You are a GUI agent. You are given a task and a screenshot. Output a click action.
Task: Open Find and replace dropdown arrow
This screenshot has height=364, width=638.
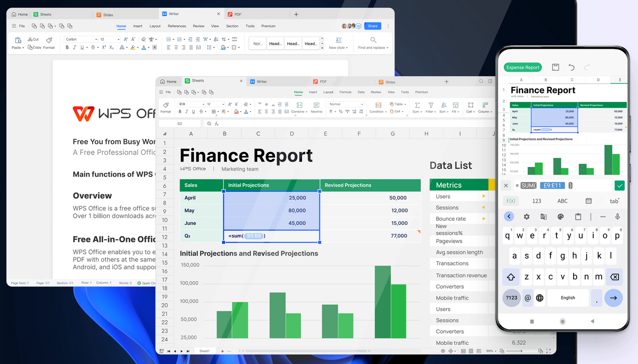(387, 48)
